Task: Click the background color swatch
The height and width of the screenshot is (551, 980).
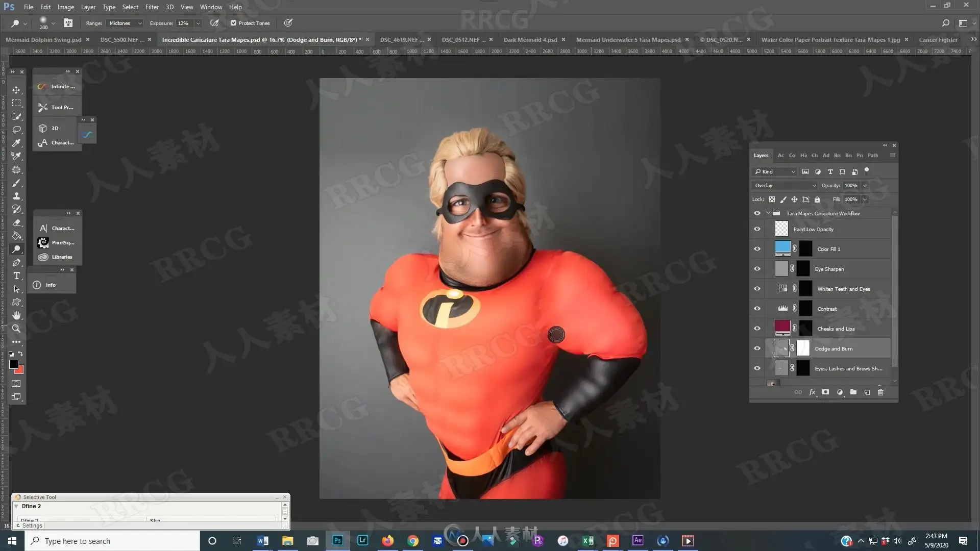Action: pos(20,370)
